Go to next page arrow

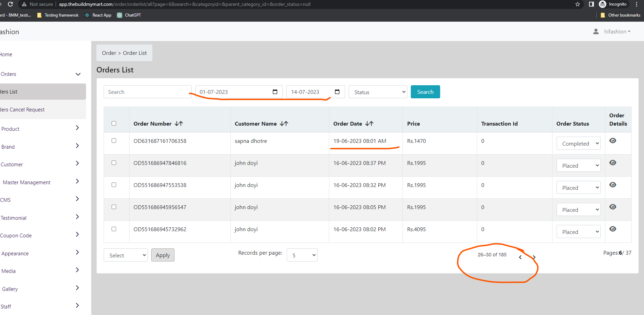(534, 257)
